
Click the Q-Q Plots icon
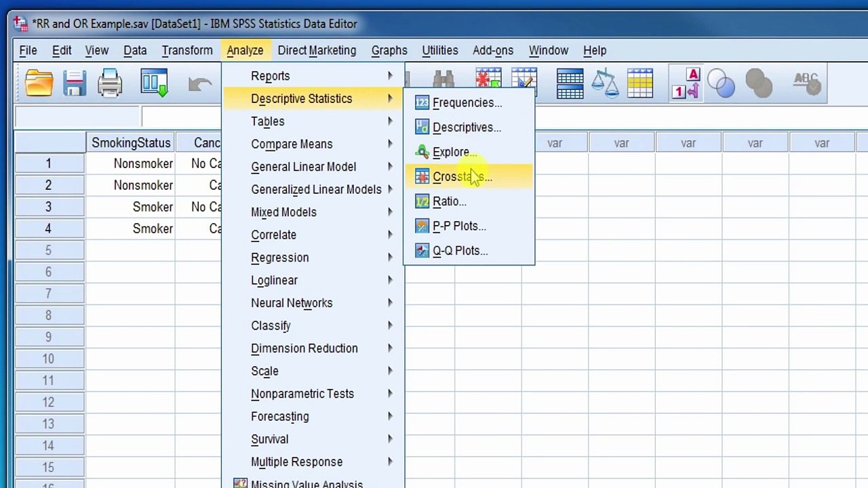click(x=422, y=251)
